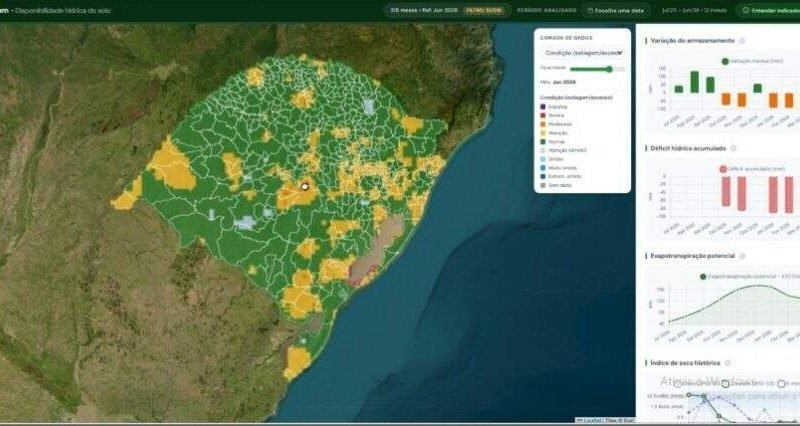Click the icon on Entender indicadores button
800x426 pixels.
[x=746, y=10]
